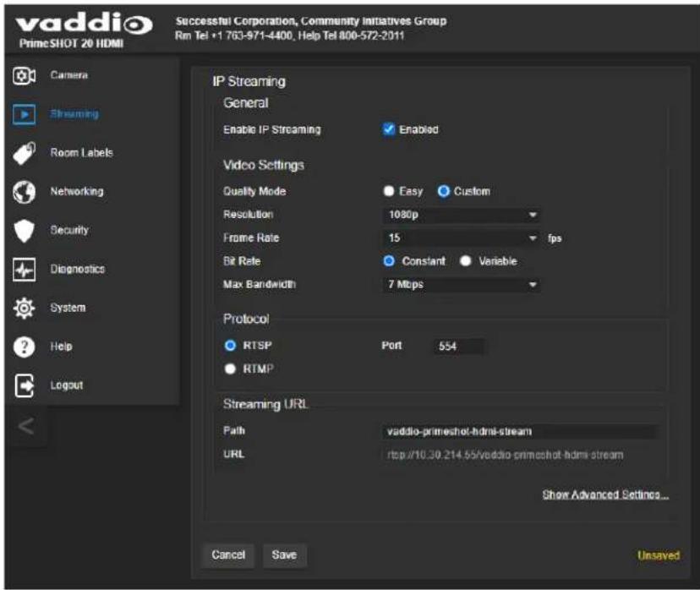Click the Room Labels tag icon

coord(25,153)
